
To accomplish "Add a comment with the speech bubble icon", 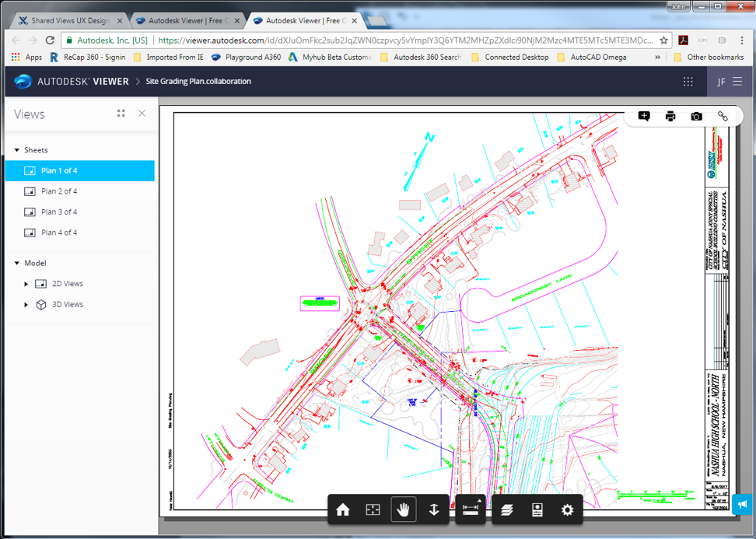I will click(644, 116).
